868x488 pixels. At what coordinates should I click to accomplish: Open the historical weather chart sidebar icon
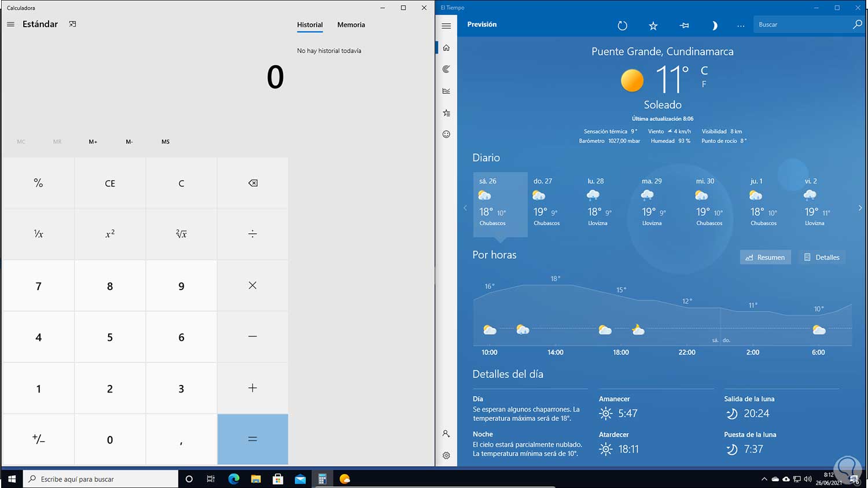click(x=446, y=91)
